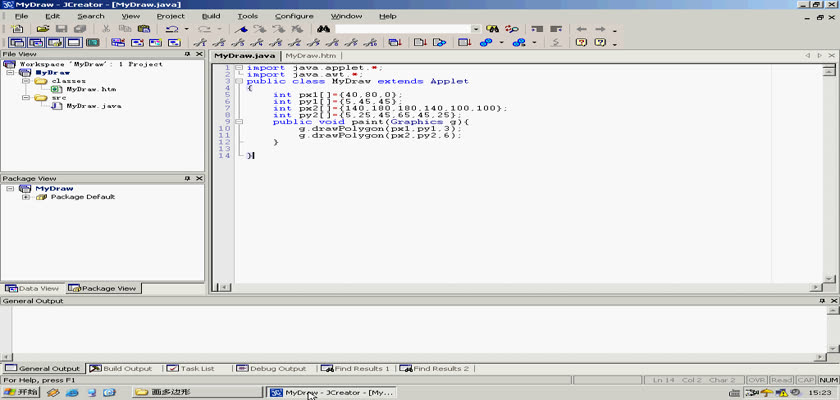The height and width of the screenshot is (400, 840).
Task: Collapse code fold at line 1
Action: pyautogui.click(x=239, y=68)
